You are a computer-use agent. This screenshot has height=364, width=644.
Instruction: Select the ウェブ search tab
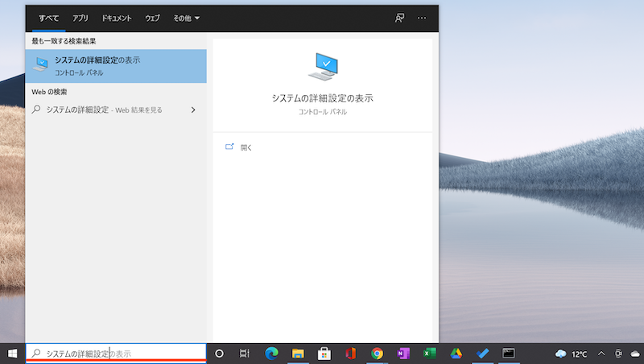pyautogui.click(x=152, y=18)
